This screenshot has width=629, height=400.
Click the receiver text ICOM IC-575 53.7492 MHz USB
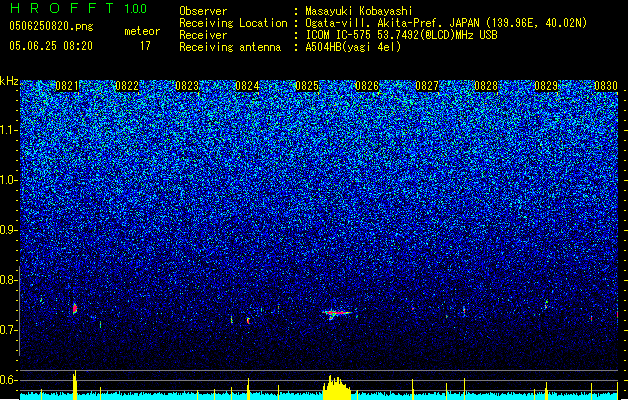[x=401, y=35]
